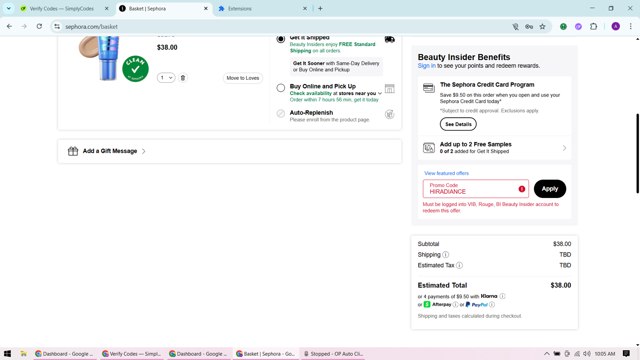The width and height of the screenshot is (640, 360).
Task: Expand the stores near you dropdown
Action: coord(380,93)
